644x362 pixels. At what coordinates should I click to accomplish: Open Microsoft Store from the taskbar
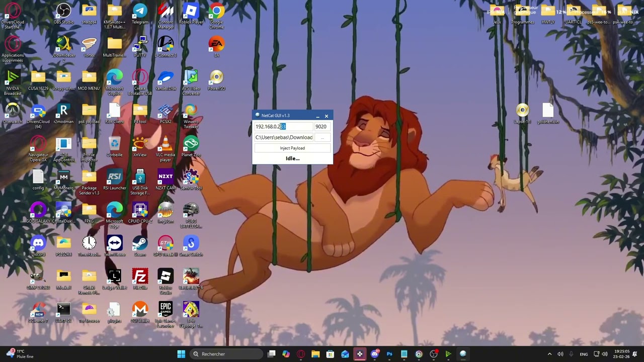[x=330, y=354]
